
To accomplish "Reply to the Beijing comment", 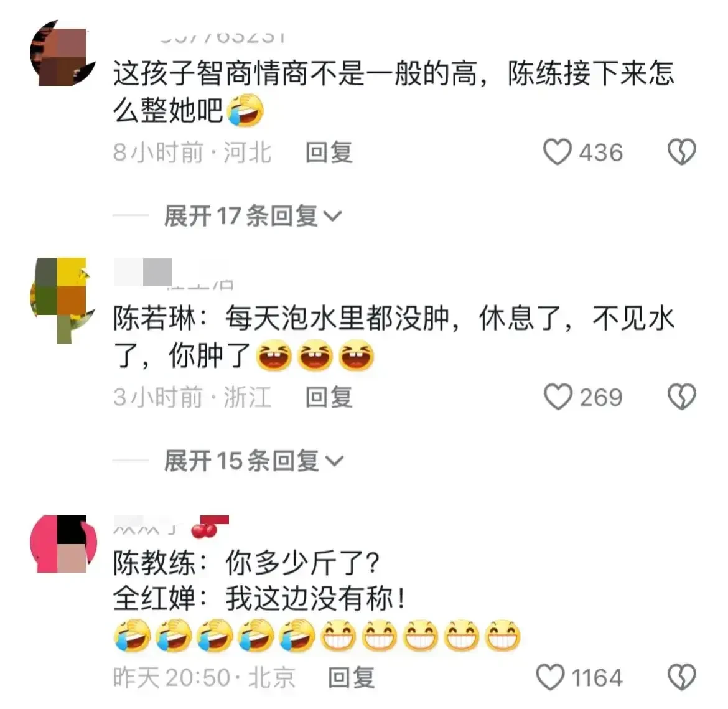I will click(351, 677).
